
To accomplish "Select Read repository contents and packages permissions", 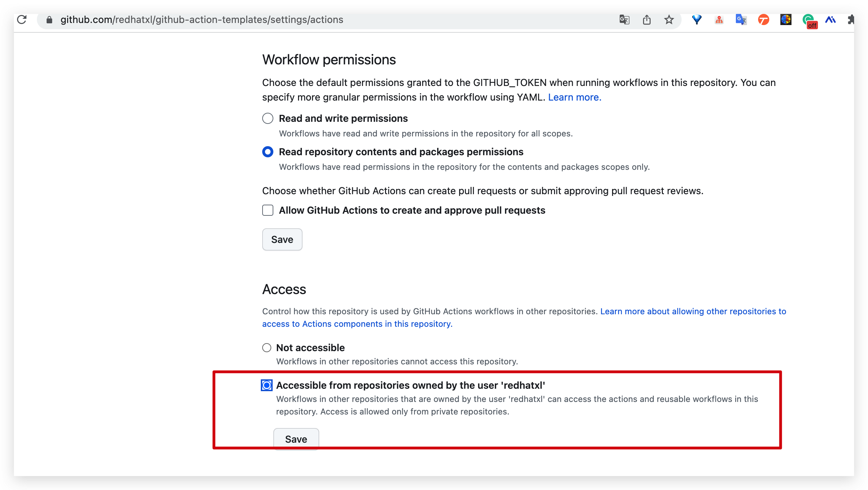I will (267, 152).
